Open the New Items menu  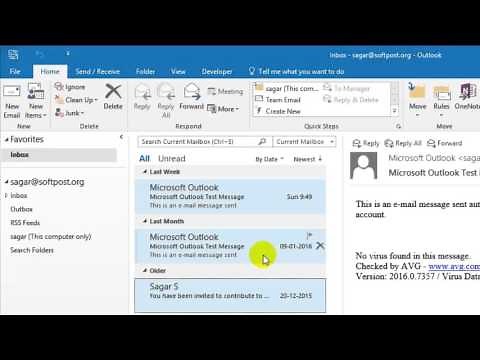point(36,101)
